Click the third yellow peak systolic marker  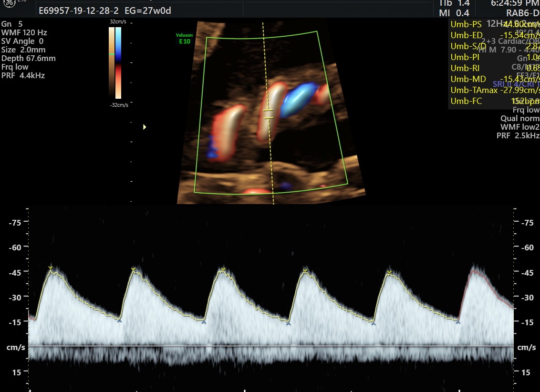223,269
